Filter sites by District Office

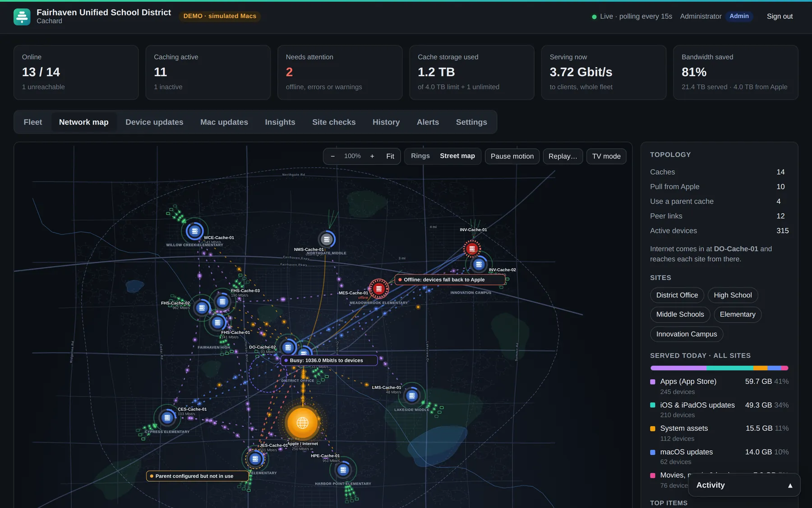677,295
